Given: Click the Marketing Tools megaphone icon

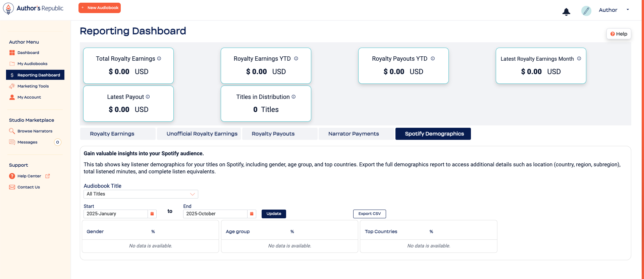Looking at the screenshot, I should tap(12, 86).
